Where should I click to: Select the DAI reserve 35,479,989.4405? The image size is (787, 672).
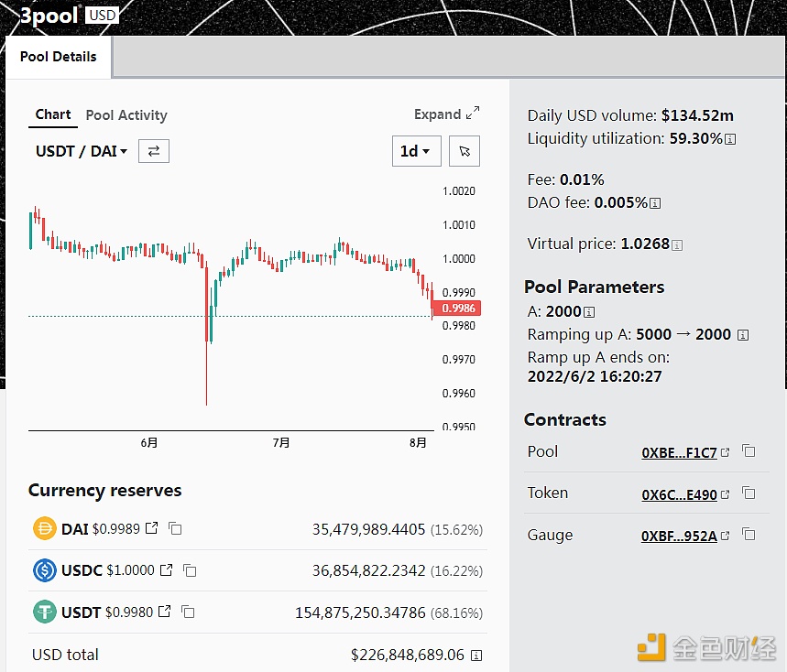point(368,529)
